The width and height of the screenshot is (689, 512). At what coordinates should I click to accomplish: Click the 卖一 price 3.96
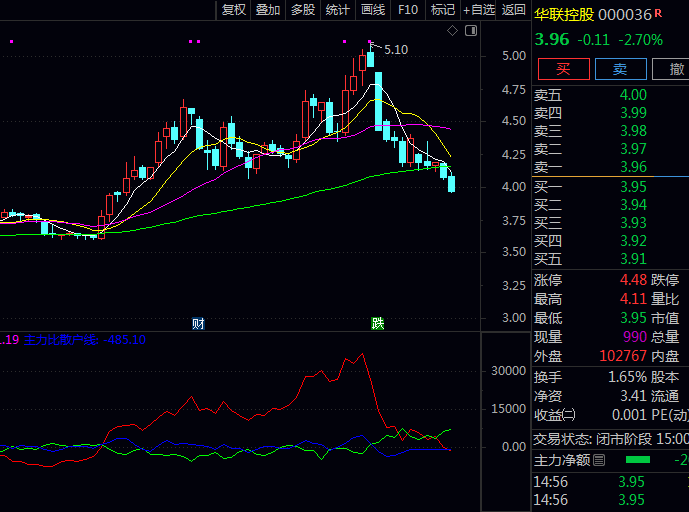(633, 167)
